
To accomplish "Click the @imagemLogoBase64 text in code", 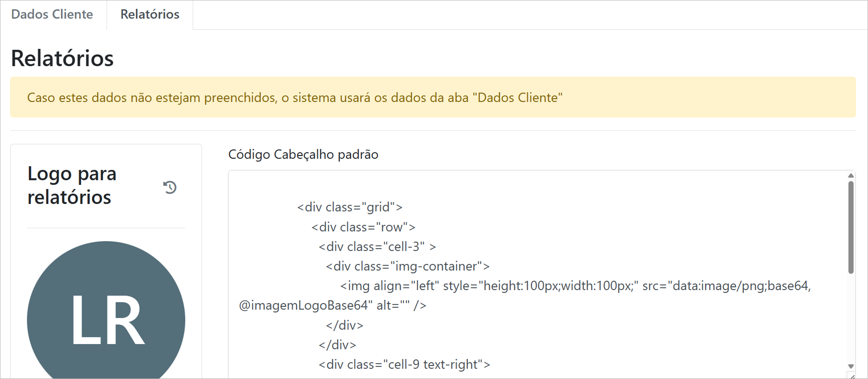I will (306, 305).
